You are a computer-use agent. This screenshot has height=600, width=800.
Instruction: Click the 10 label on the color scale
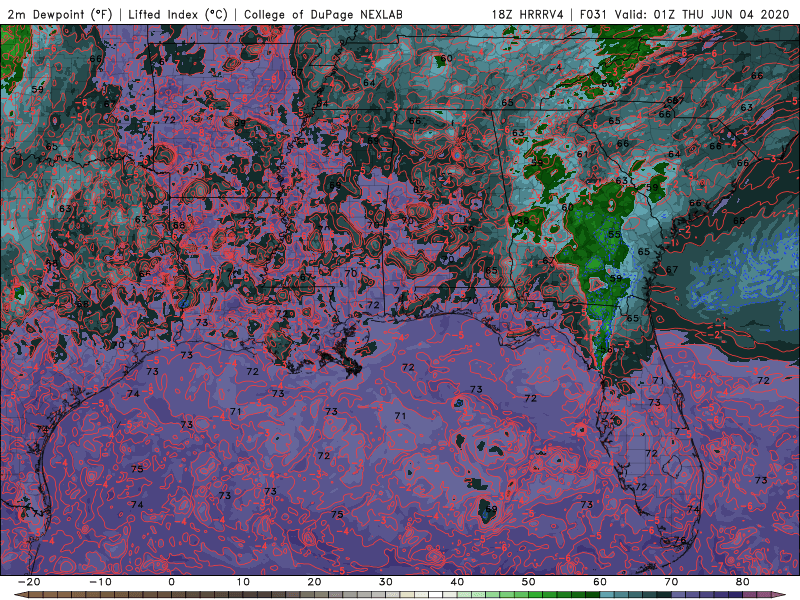[x=243, y=582]
